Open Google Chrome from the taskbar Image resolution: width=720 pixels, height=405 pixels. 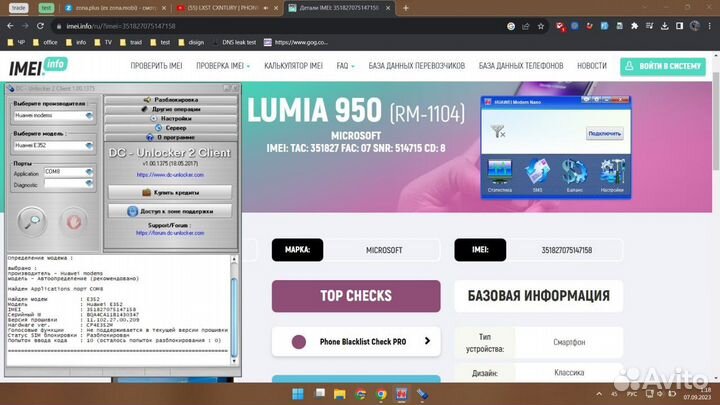381,394
